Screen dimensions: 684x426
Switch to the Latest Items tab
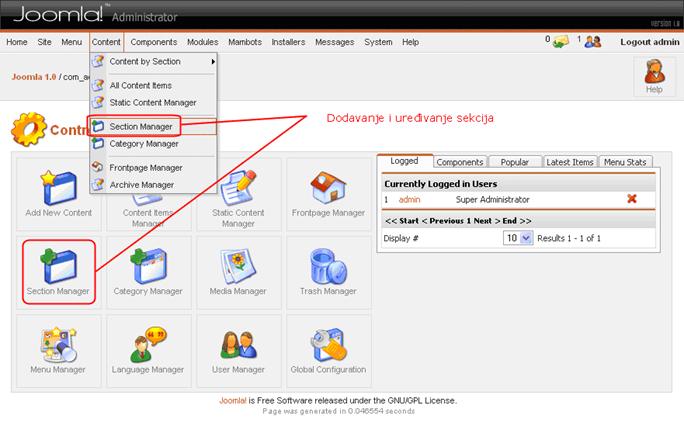pos(570,162)
